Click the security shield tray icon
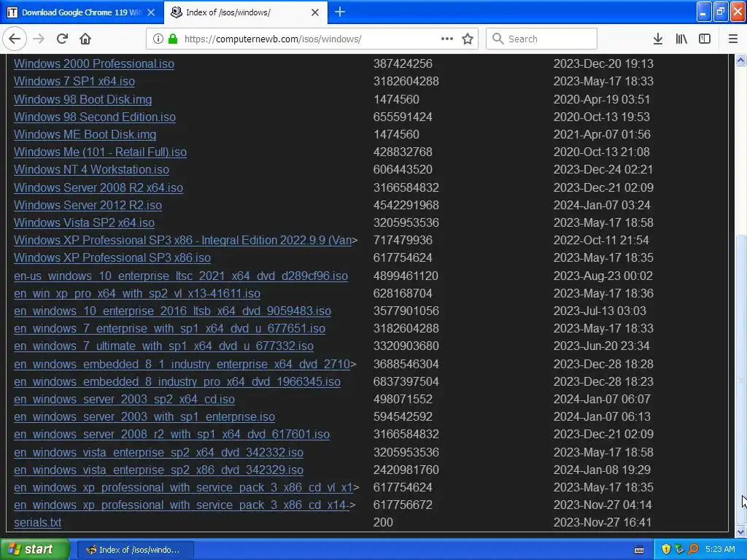The height and width of the screenshot is (560, 747). (666, 550)
